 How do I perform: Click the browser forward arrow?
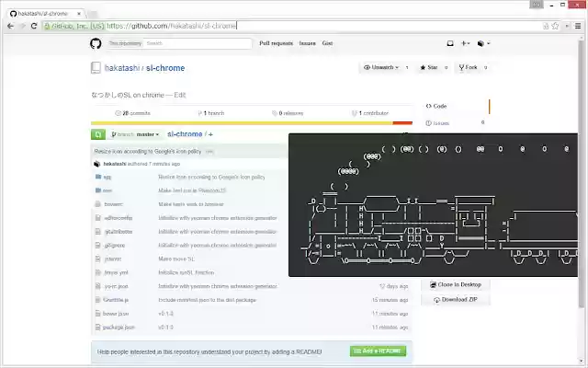22,26
